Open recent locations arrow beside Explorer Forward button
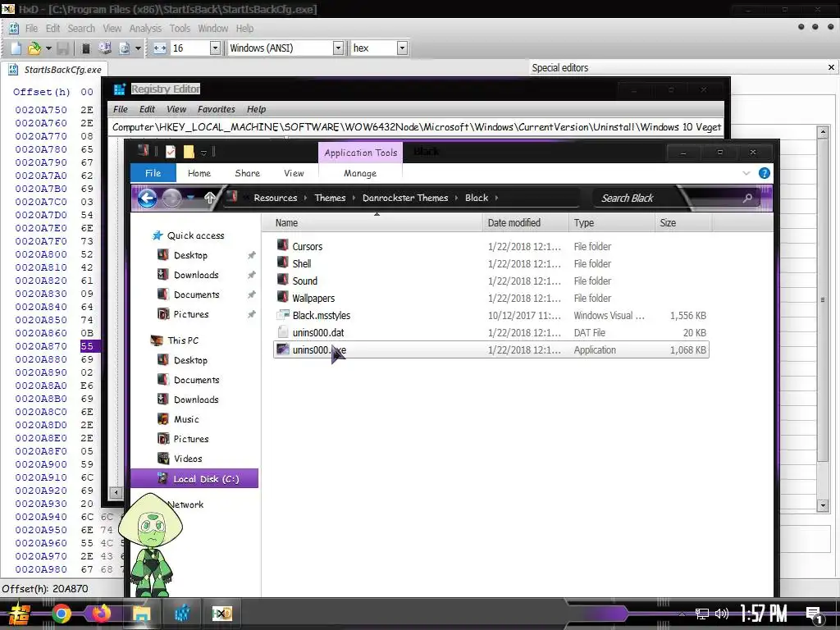The image size is (840, 630). (x=190, y=199)
